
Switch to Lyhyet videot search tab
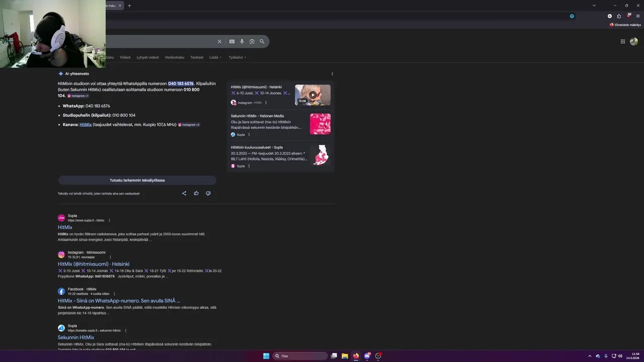pyautogui.click(x=148, y=57)
